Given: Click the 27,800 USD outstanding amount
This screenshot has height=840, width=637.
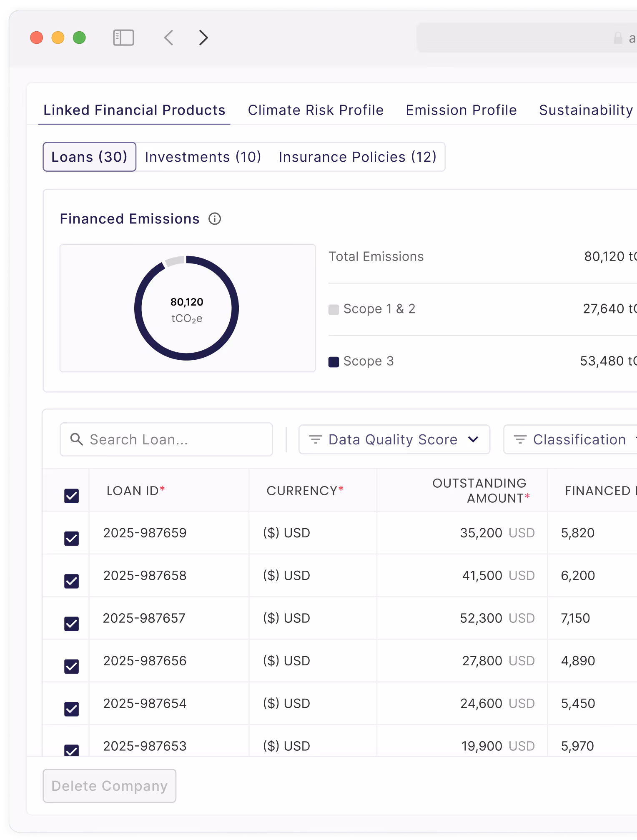Looking at the screenshot, I should (498, 661).
